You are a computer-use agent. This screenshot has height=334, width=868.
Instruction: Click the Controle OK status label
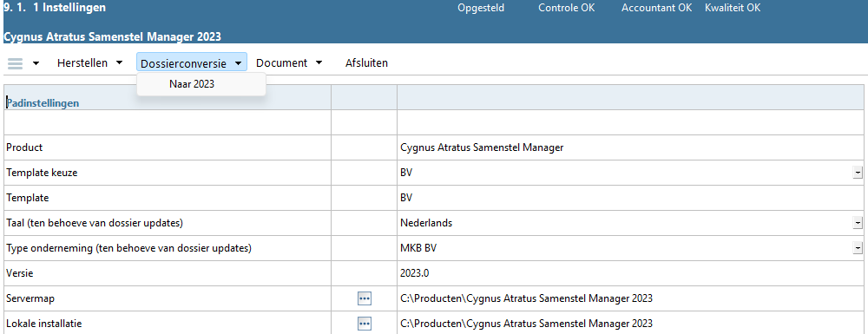pyautogui.click(x=566, y=8)
